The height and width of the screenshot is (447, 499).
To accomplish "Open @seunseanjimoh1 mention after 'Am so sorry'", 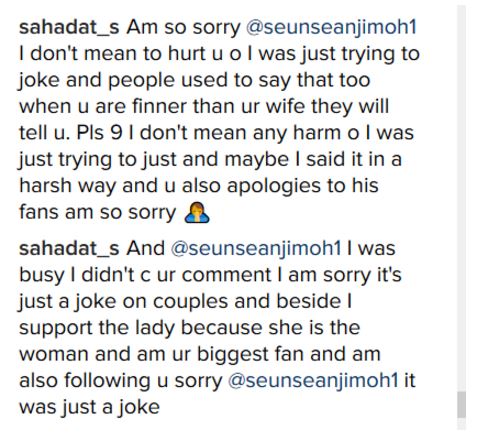I will tap(331, 28).
